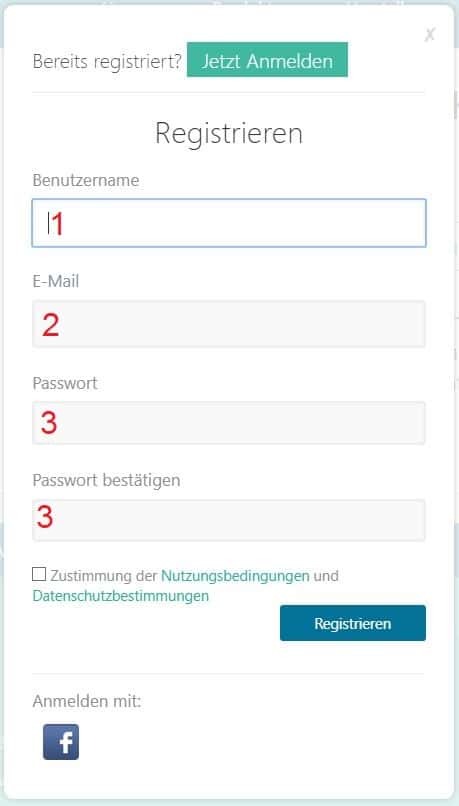Click the Zustimmung der checkbox label text
The height and width of the screenshot is (806, 459).
[x=104, y=576]
